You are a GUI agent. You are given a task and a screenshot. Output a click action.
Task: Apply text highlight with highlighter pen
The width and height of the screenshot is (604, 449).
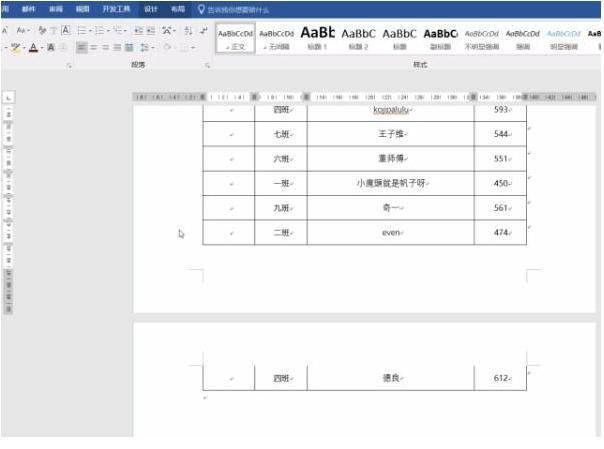pos(16,48)
